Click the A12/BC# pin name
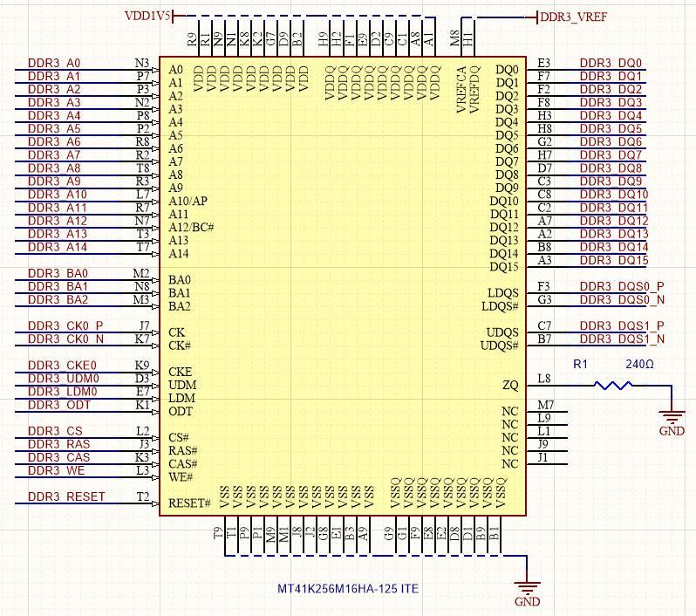 click(191, 228)
